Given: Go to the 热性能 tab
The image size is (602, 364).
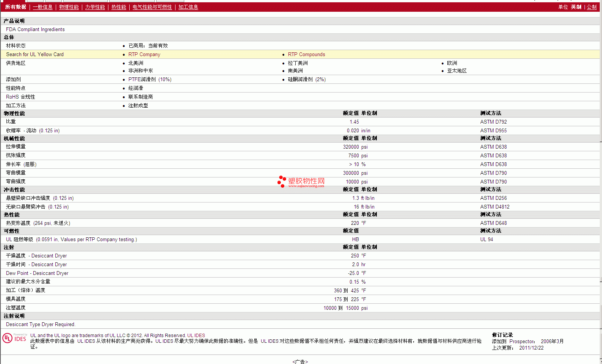Looking at the screenshot, I should tap(119, 7).
